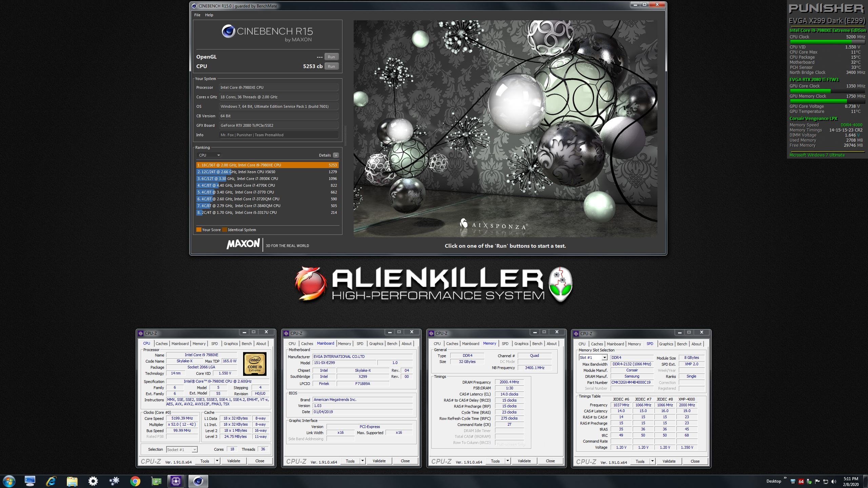Click the Action Center flag tray icon
This screenshot has width=868, height=488.
click(817, 481)
